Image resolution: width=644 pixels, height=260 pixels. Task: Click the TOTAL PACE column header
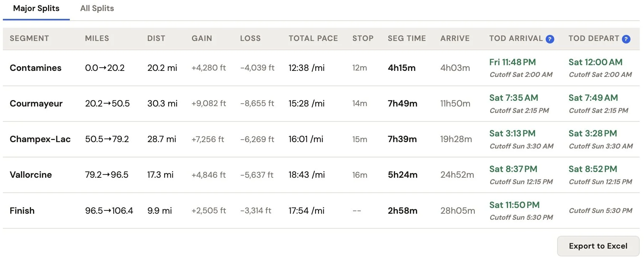(313, 38)
